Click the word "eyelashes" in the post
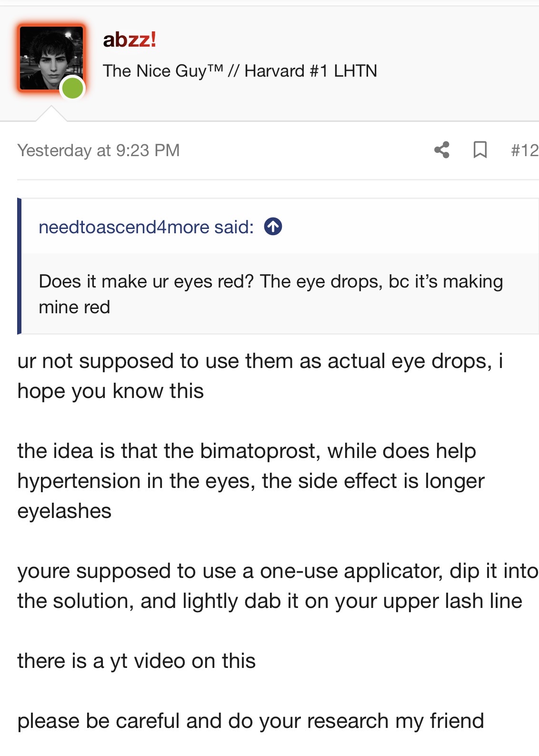 click(x=64, y=511)
